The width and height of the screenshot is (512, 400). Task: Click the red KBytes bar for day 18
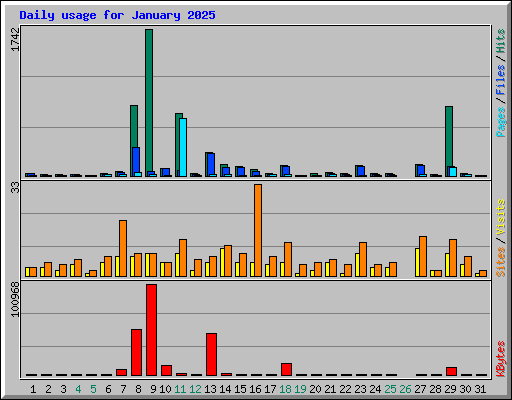pos(286,370)
